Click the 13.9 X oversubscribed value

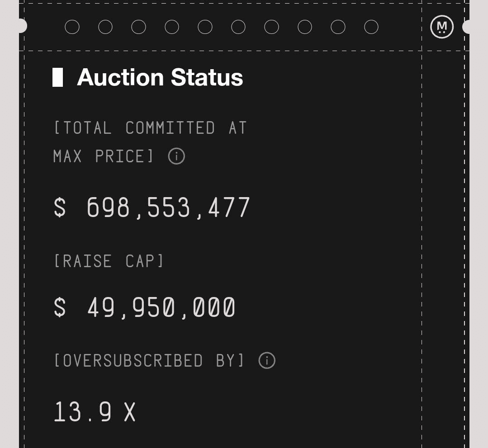point(95,412)
